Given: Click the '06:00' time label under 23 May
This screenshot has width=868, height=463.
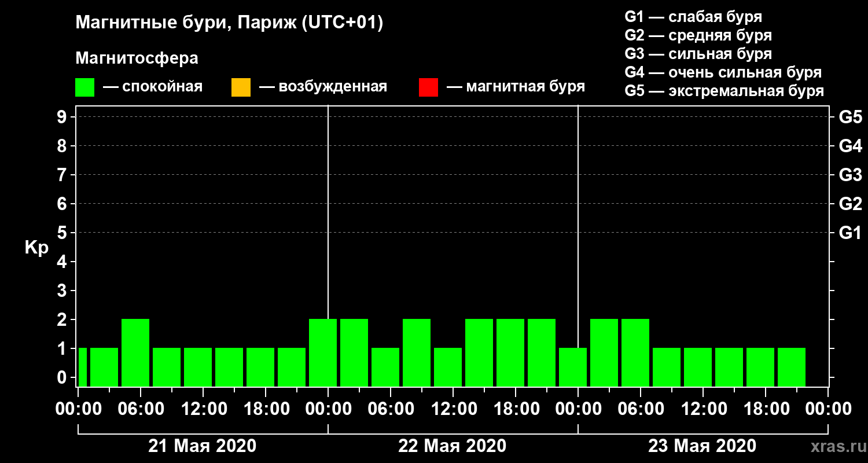Looking at the screenshot, I should [x=641, y=409].
